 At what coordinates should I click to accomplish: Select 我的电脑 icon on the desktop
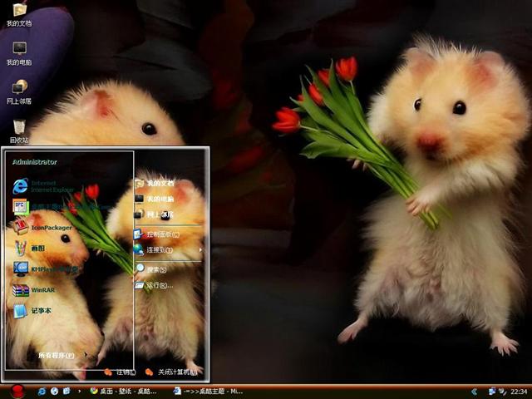pyautogui.click(x=19, y=52)
